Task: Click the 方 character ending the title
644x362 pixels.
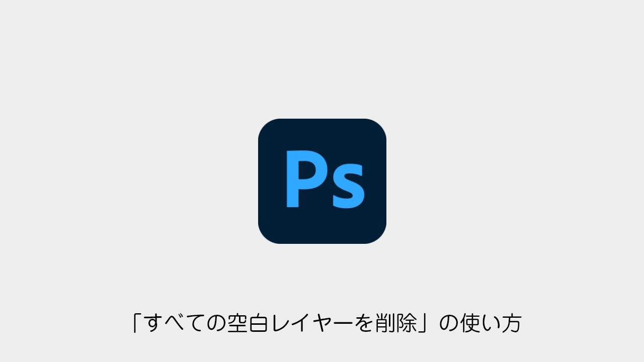Action: tap(512, 323)
